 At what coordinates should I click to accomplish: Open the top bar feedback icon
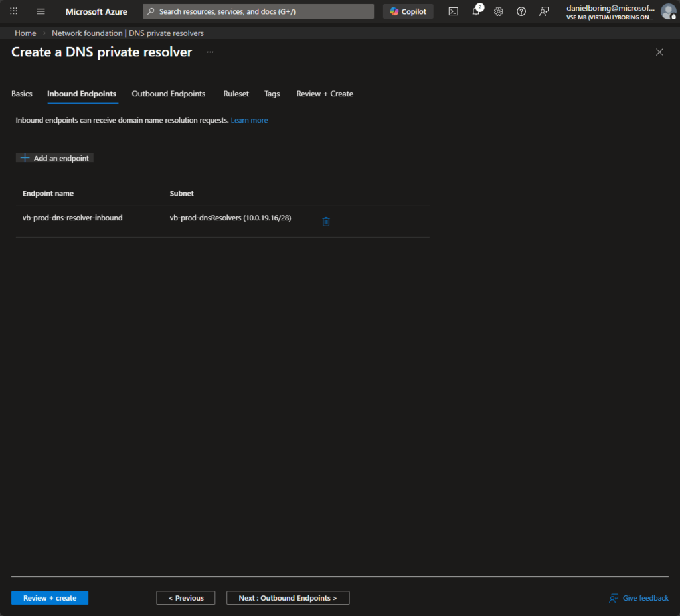coord(544,12)
